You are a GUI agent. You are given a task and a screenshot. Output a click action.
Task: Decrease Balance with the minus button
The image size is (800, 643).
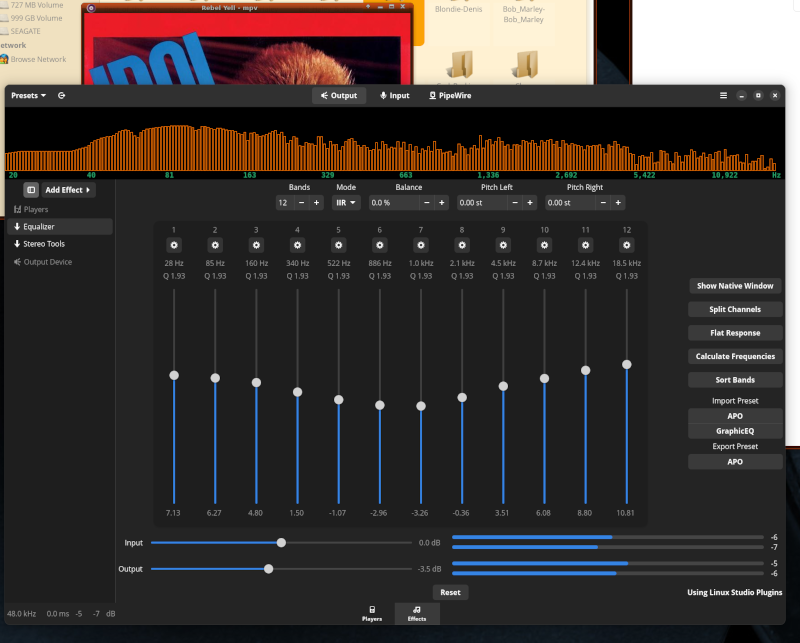click(x=427, y=203)
